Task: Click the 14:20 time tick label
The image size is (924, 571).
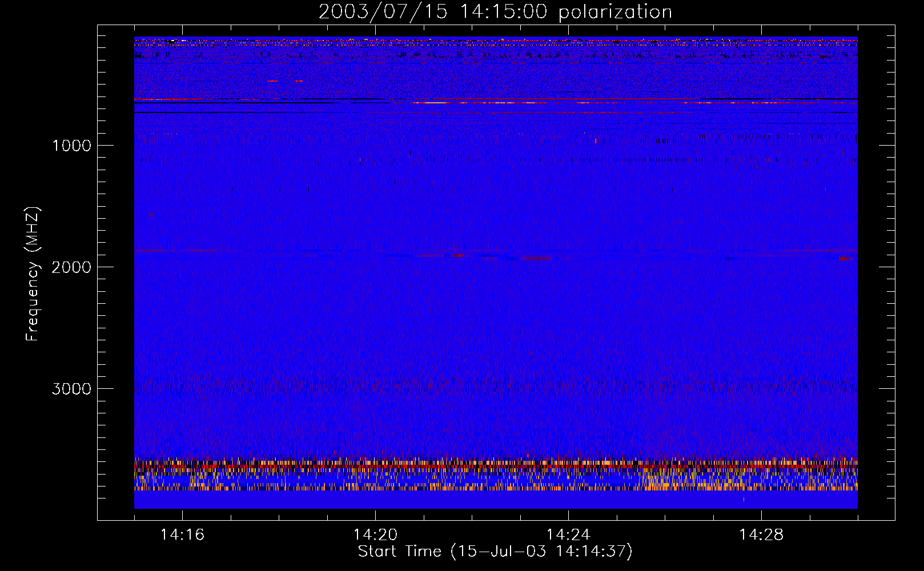Action: (375, 534)
